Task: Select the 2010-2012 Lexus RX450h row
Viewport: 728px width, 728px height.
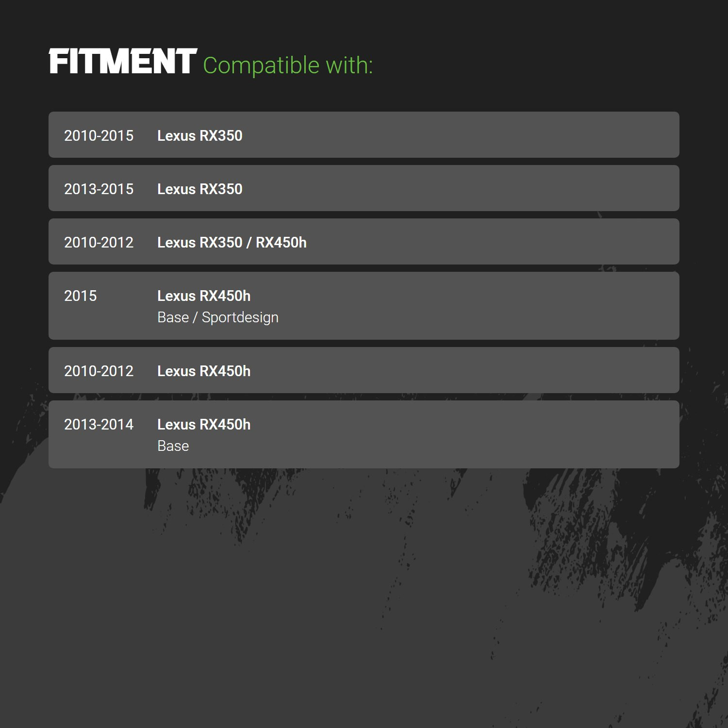Action: click(364, 370)
